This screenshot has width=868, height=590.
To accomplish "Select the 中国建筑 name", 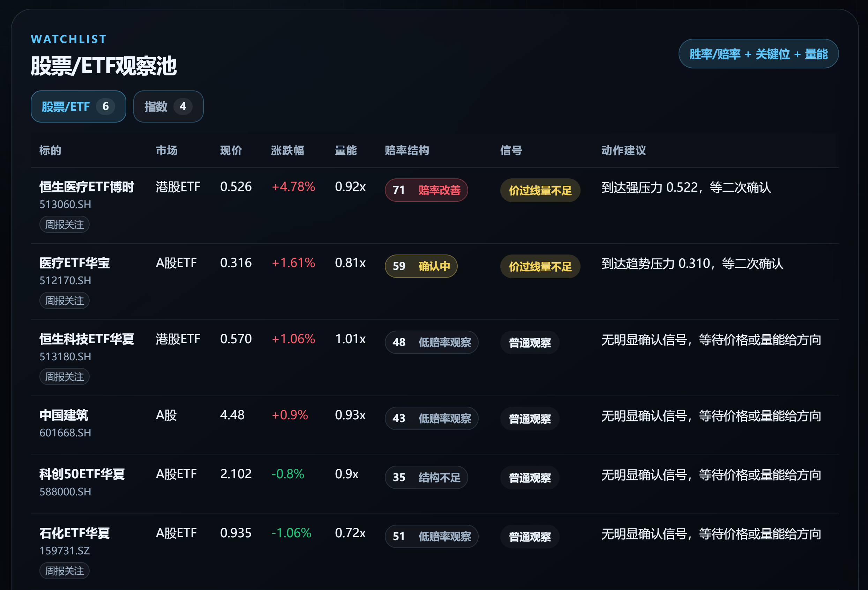I will [64, 415].
